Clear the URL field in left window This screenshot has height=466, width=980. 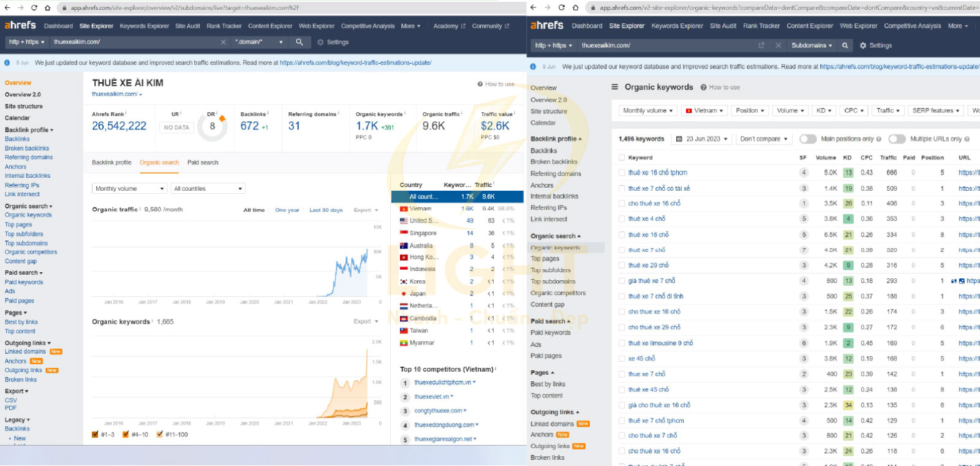click(224, 42)
